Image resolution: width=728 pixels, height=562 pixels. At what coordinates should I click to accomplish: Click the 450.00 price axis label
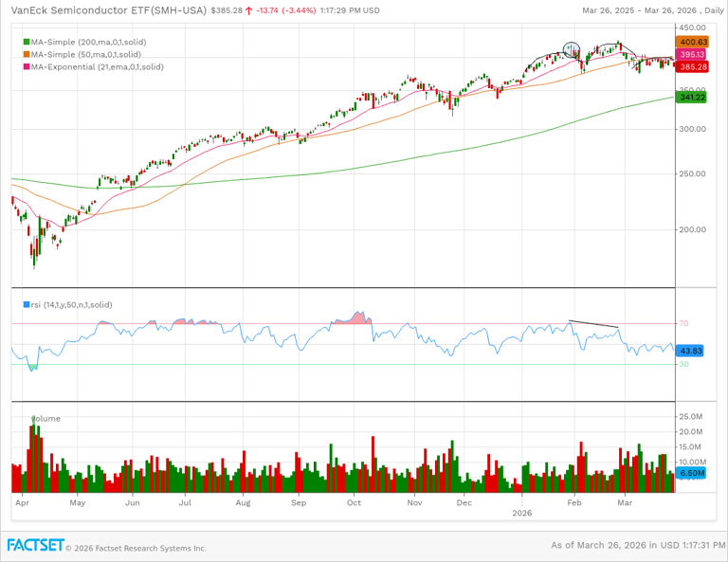(692, 27)
